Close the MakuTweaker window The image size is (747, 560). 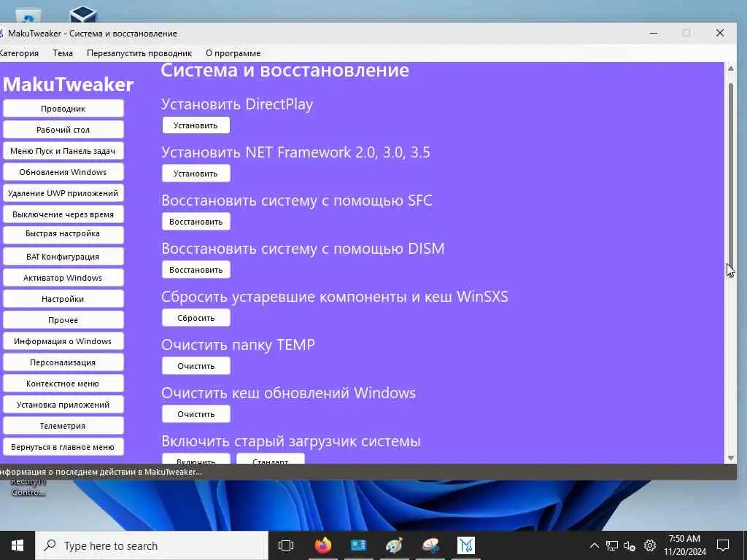(720, 33)
